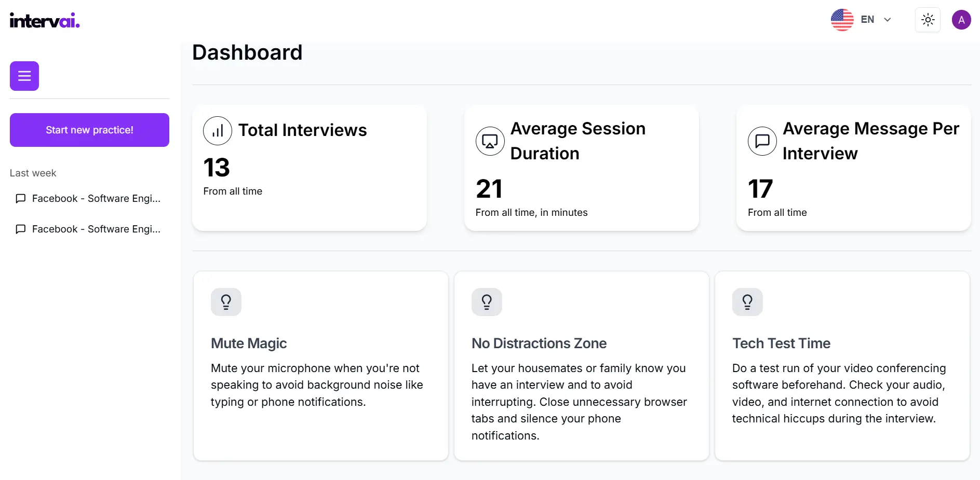Toggle the sidebar hamburger menu
This screenshot has height=480, width=980.
[24, 76]
